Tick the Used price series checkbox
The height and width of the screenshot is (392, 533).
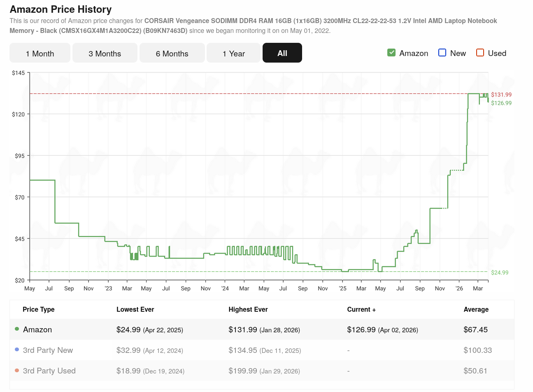point(480,53)
